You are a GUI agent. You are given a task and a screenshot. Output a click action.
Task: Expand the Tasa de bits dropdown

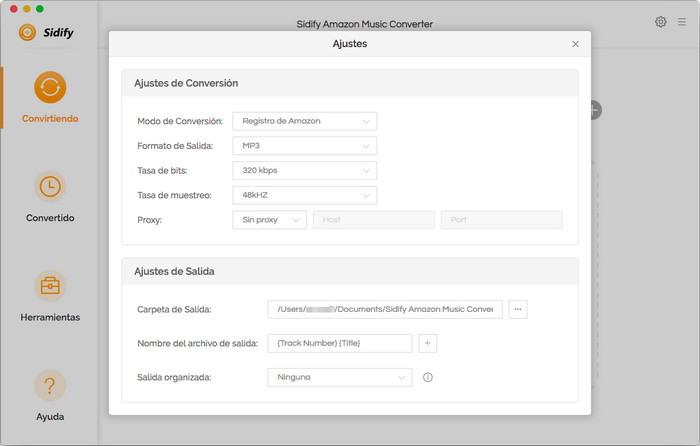point(304,171)
